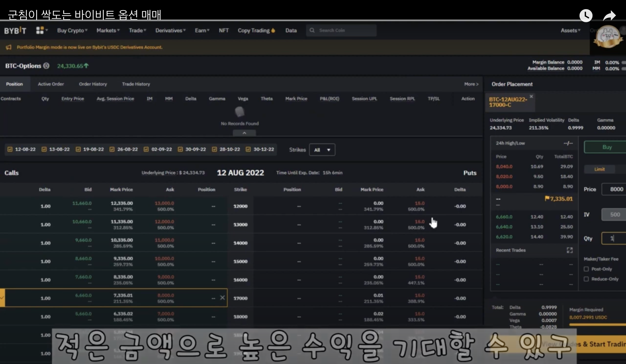Screen dimensions: 626x364
Task: Tick the Reduce-Only checkbox
Action: (586, 279)
